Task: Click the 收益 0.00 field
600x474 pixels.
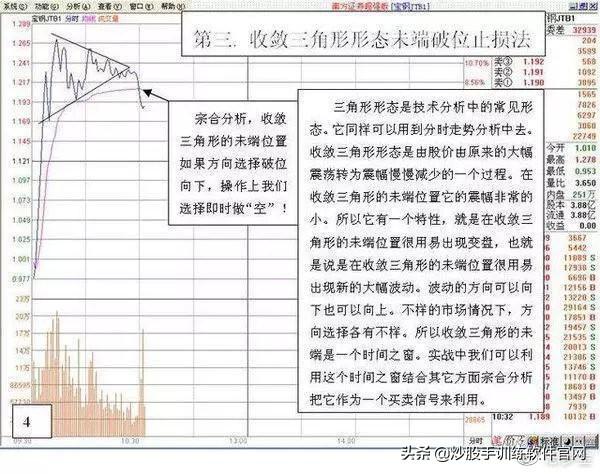Action: click(571, 226)
